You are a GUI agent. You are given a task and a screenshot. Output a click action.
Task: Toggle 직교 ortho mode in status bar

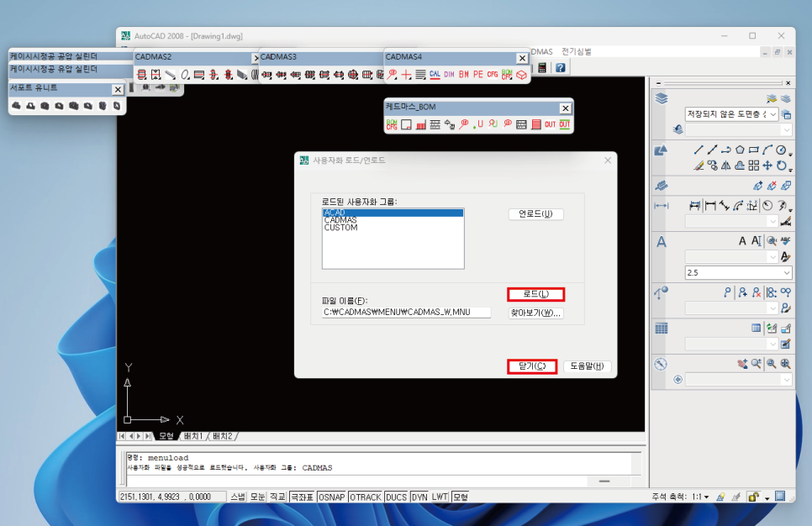[x=277, y=497]
